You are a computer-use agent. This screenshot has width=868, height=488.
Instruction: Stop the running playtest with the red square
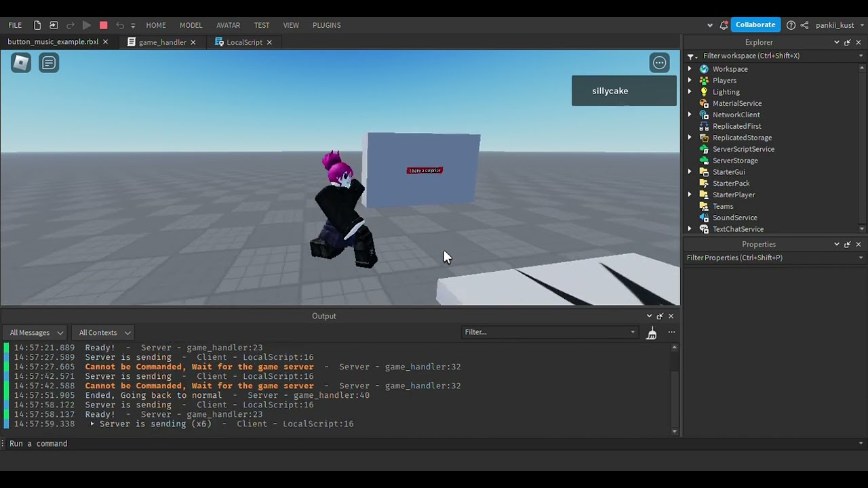pos(103,25)
